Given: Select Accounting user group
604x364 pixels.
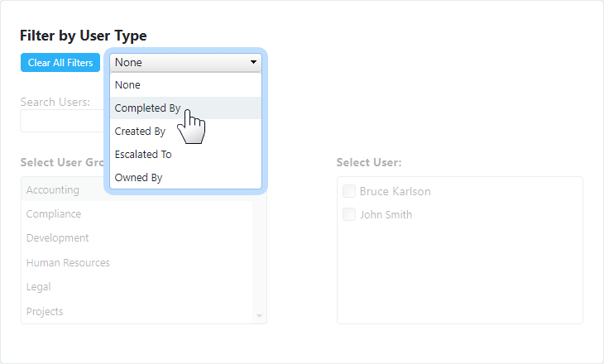Looking at the screenshot, I should 137,189.
